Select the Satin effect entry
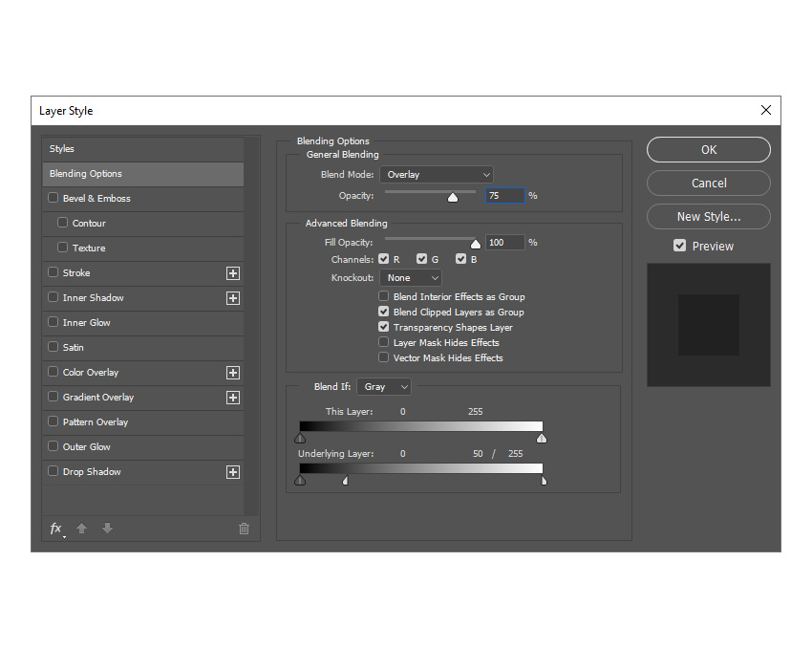Viewport: 812px width, 648px height. 96,347
